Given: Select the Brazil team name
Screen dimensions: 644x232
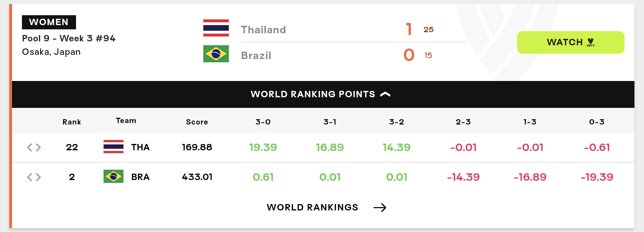Looking at the screenshot, I should click(x=256, y=56).
